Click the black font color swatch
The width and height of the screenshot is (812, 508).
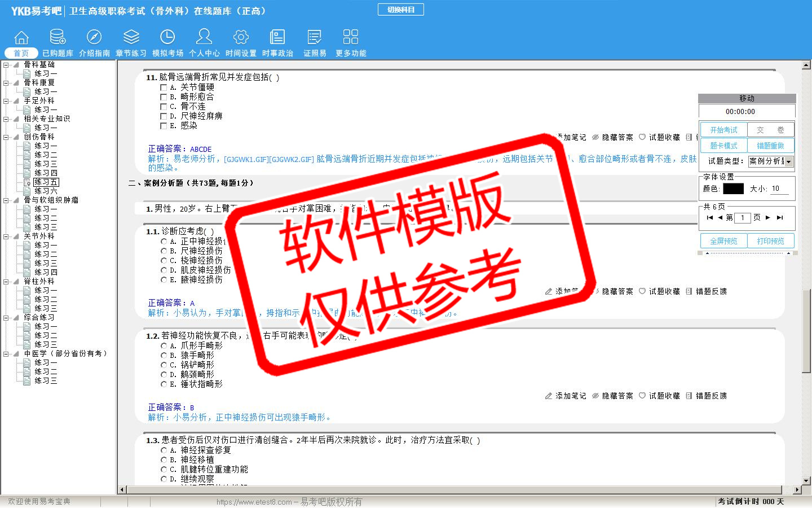pos(733,189)
